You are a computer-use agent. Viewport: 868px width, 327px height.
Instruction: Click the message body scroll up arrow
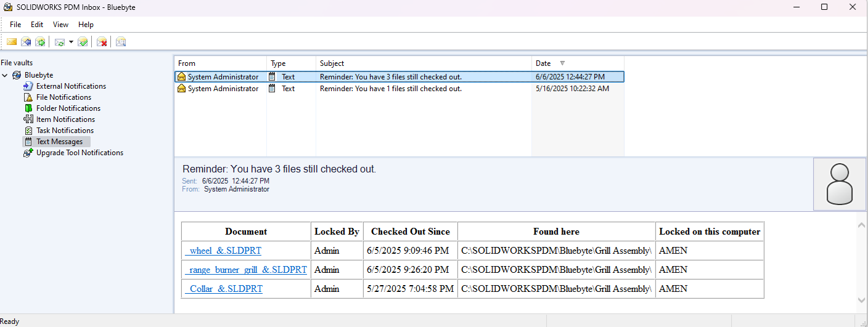click(x=861, y=225)
